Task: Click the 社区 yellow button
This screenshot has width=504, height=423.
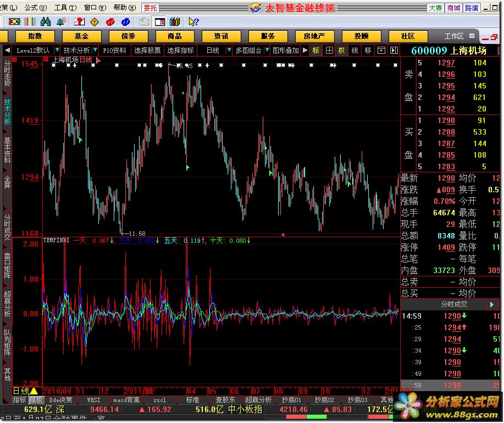Action: click(408, 36)
